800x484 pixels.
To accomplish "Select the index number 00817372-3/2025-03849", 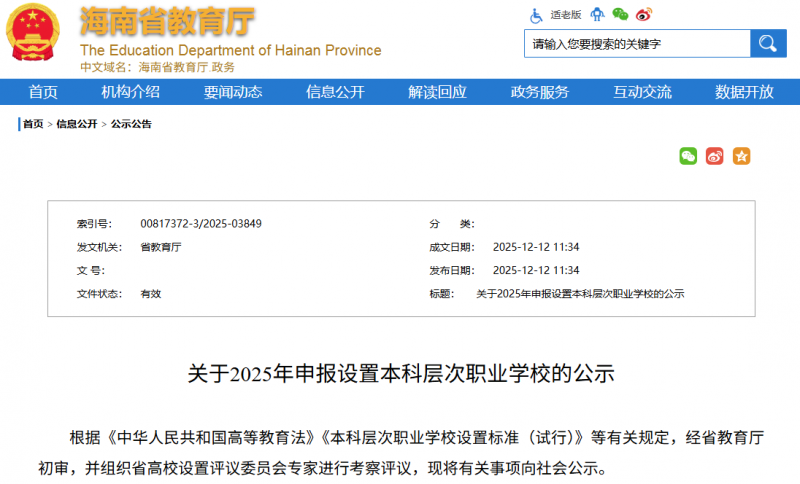I will click(x=201, y=224).
